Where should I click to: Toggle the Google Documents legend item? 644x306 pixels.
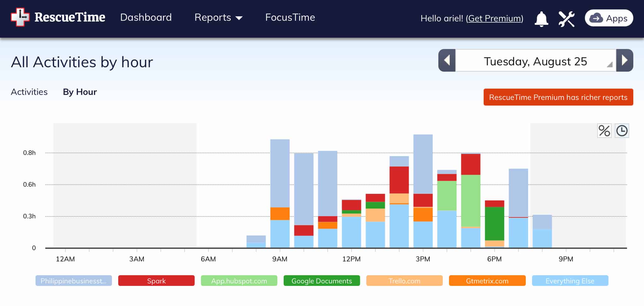(x=322, y=281)
